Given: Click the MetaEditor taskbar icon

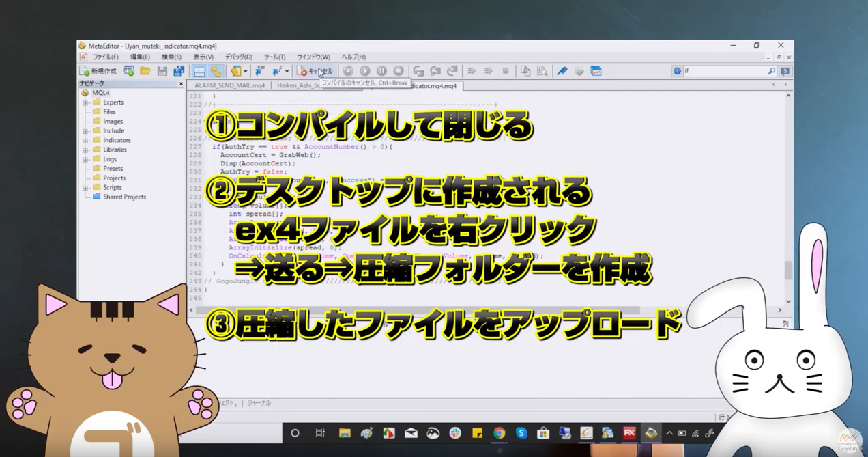Looking at the screenshot, I should 651,433.
